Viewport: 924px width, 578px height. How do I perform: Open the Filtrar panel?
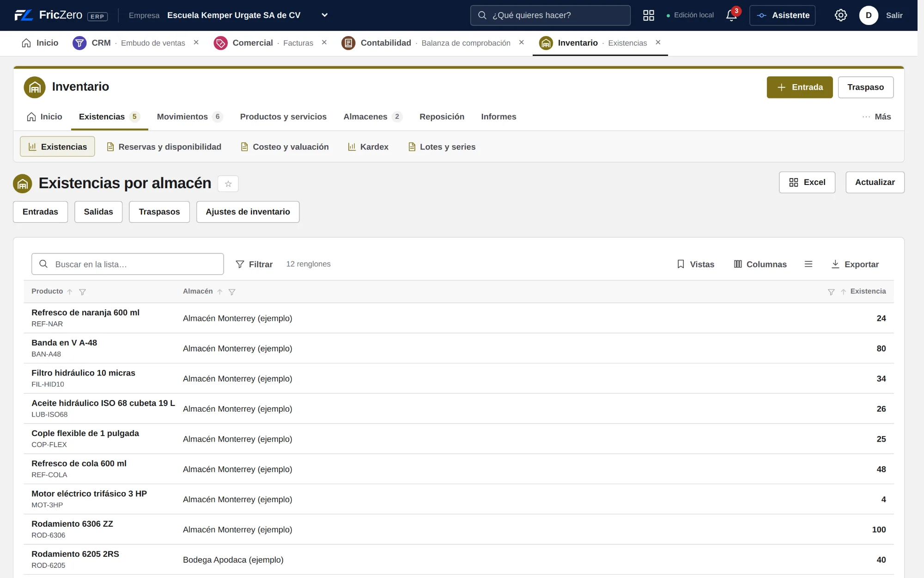254,264
